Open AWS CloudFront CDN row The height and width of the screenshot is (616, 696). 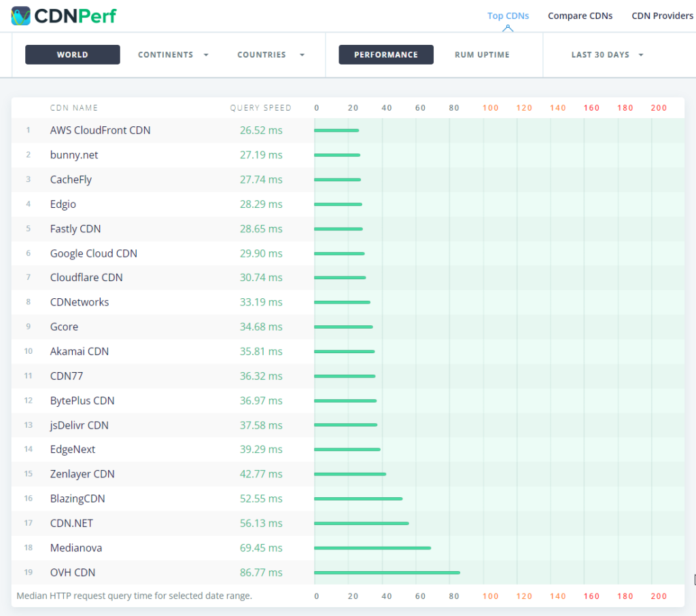(347, 130)
